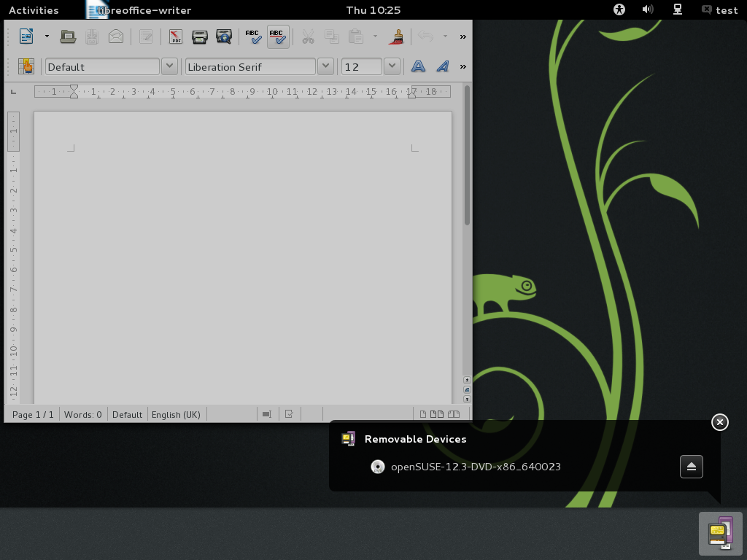Open the Universal Access menu

coord(619,9)
